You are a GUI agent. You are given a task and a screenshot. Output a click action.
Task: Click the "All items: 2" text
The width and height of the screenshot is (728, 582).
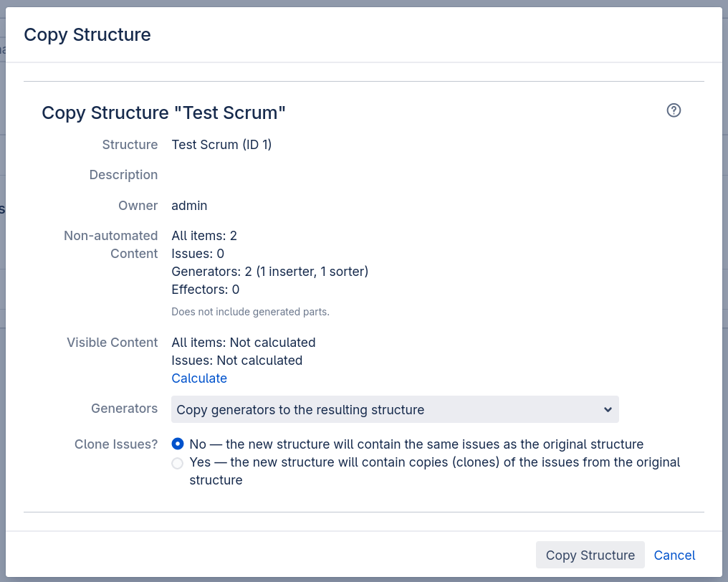click(204, 236)
